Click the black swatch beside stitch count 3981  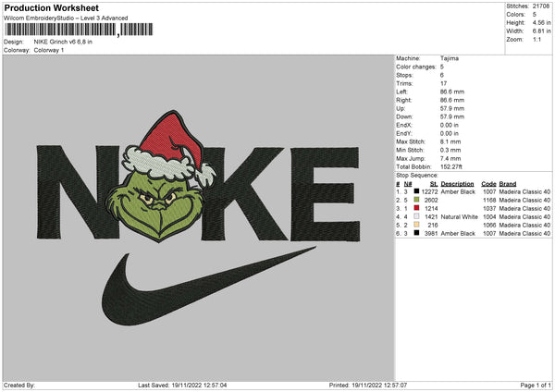point(416,233)
